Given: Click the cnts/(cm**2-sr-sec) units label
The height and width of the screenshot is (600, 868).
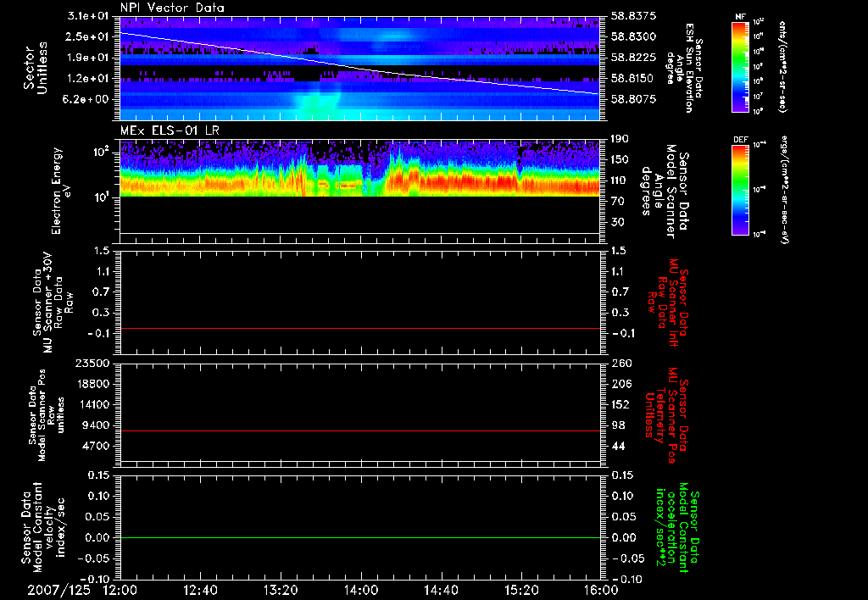Looking at the screenshot, I should 782,67.
